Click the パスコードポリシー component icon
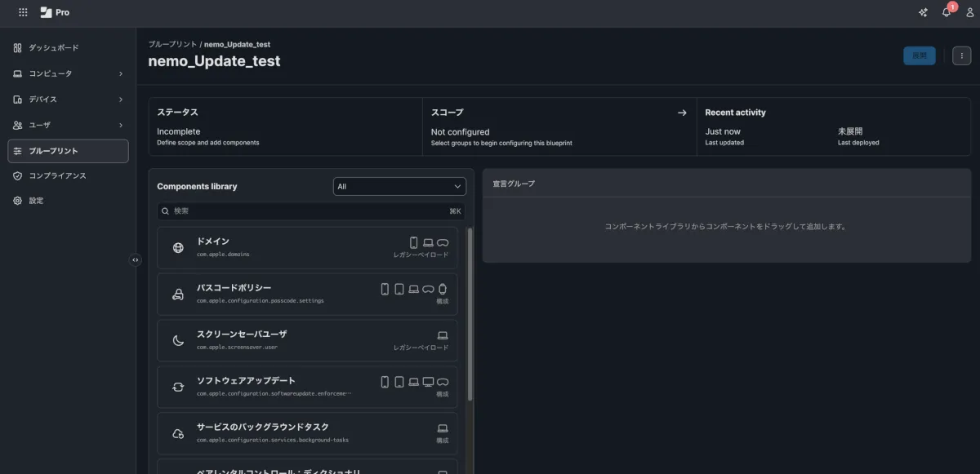Viewport: 980px width, 474px height. pyautogui.click(x=178, y=295)
